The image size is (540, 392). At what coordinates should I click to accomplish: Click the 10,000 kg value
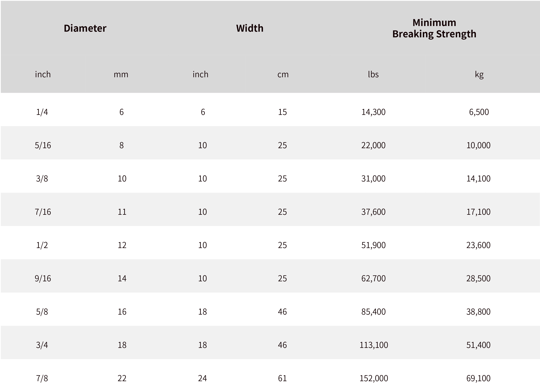478,145
